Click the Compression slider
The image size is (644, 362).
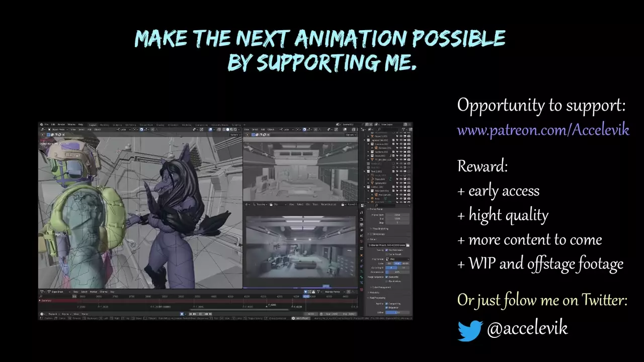coord(397,272)
